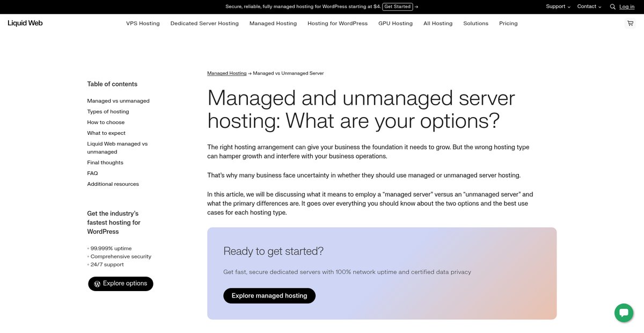Click the Ready to get started? heading
Image resolution: width=644 pixels, height=333 pixels.
click(274, 251)
